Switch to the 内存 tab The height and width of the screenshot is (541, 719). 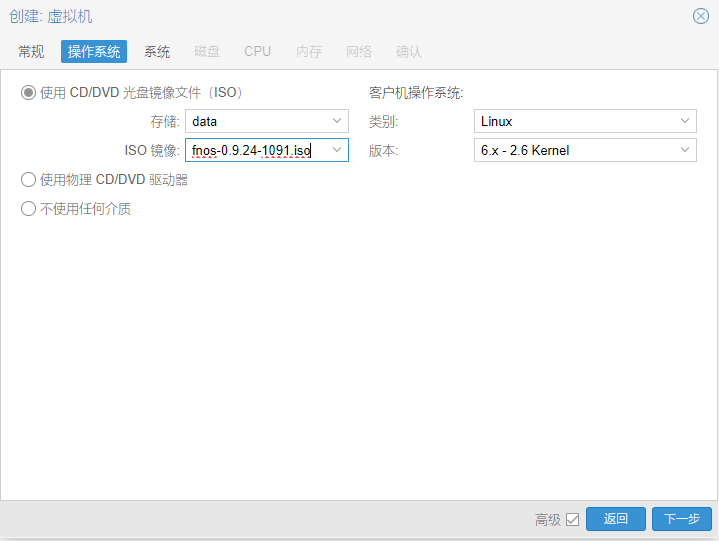(x=309, y=52)
